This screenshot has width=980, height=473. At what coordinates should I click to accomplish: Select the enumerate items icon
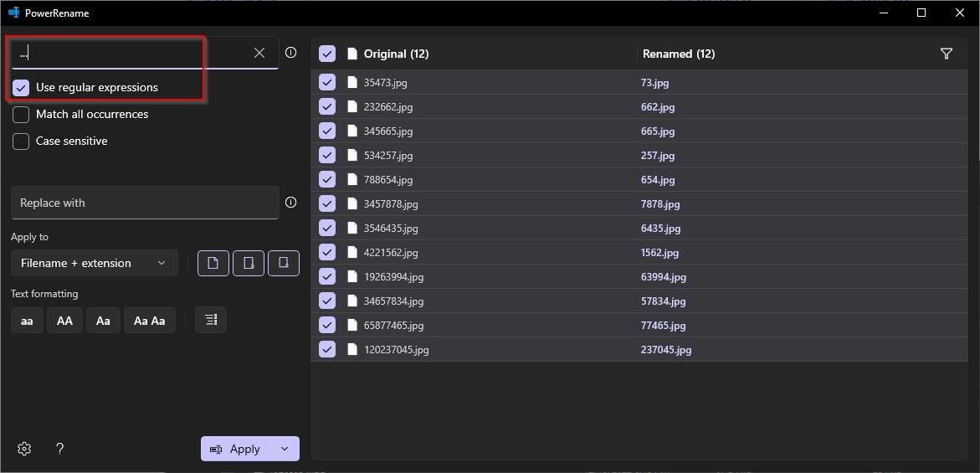point(211,320)
